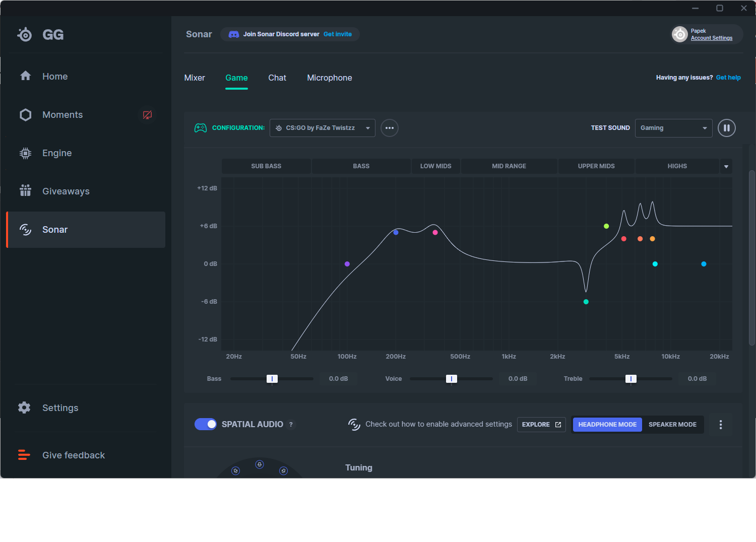Click the front-left speaker icon
The image size is (756, 542).
tap(235, 471)
